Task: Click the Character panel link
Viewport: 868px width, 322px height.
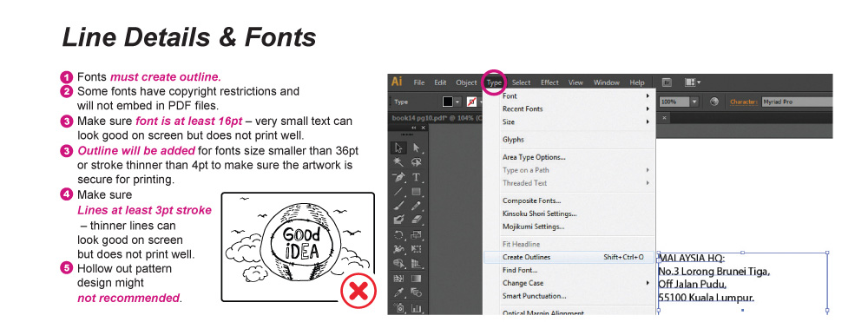Action: [x=744, y=102]
